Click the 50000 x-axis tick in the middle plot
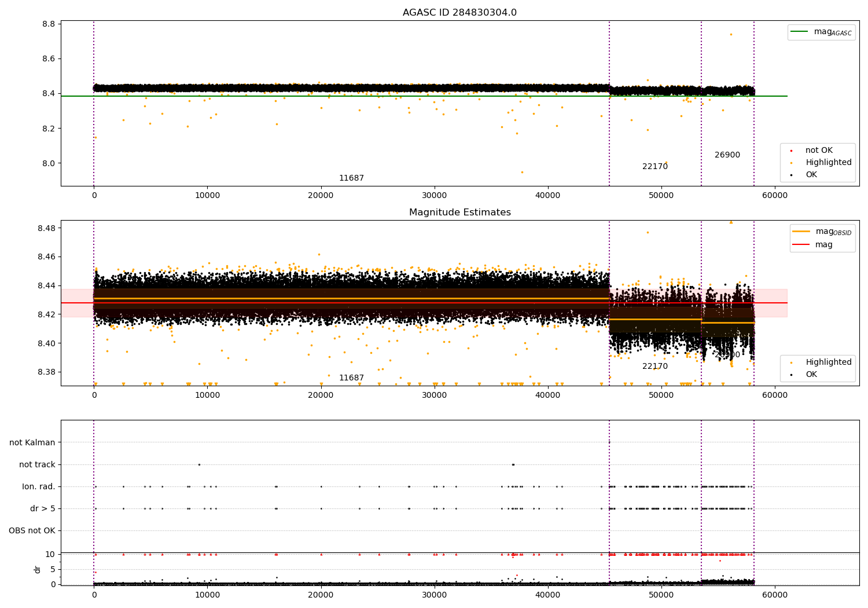 (x=661, y=395)
